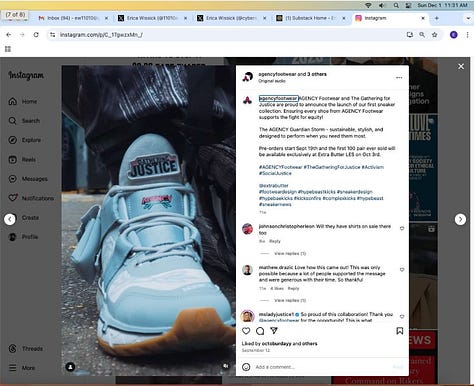The height and width of the screenshot is (386, 474).
Task: Open Threads in Instagram sidebar
Action: click(x=26, y=349)
